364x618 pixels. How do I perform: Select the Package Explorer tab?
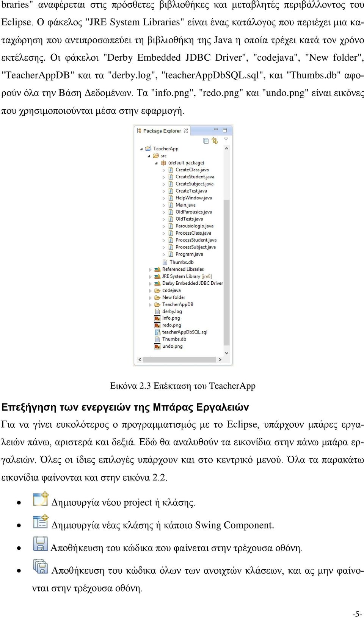click(x=162, y=131)
